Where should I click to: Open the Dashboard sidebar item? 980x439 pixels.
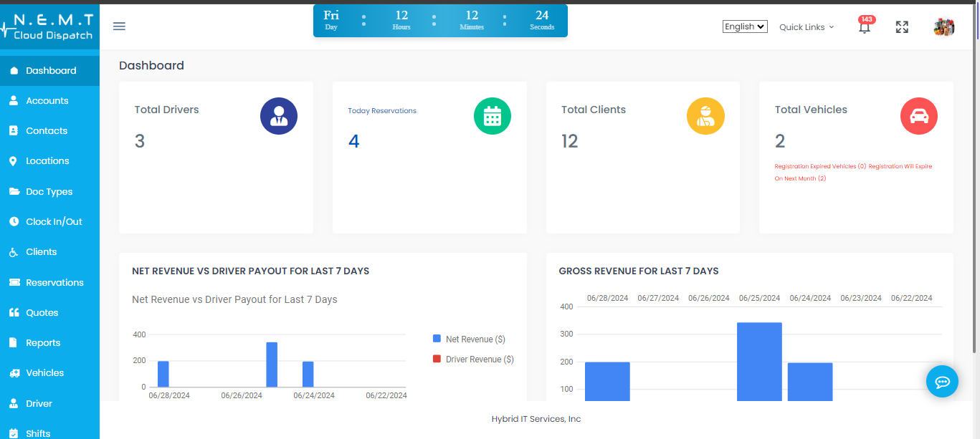[x=50, y=70]
